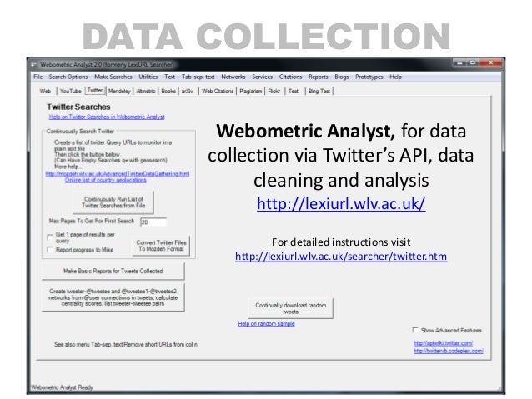Open the Citations menu
This screenshot has width=532, height=399.
click(x=291, y=77)
